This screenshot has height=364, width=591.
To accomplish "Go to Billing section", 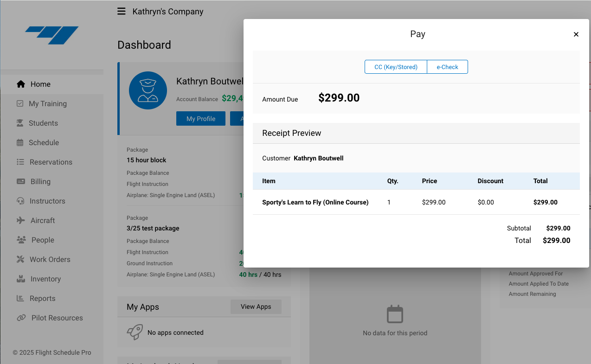I will (x=52, y=181).
